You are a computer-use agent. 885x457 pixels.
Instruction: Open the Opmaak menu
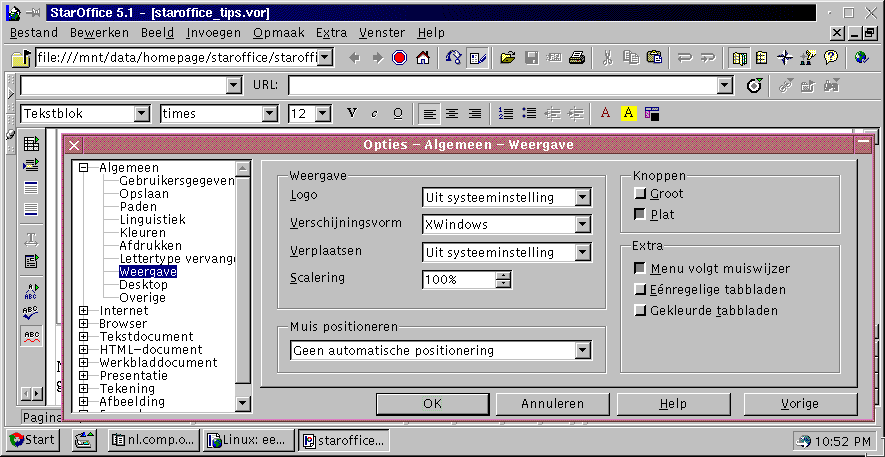[x=279, y=33]
